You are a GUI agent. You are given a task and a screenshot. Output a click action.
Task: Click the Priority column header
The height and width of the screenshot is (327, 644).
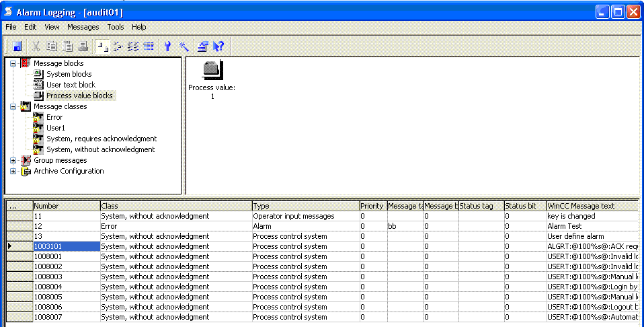373,206
